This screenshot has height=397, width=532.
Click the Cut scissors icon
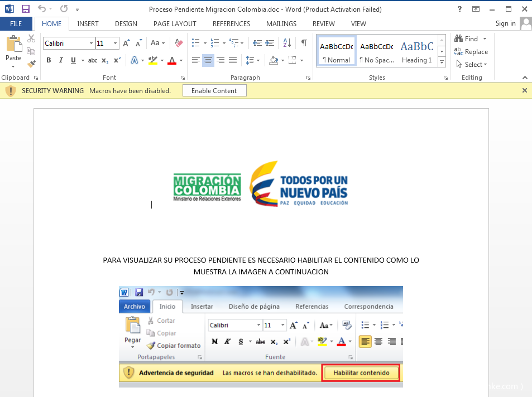pyautogui.click(x=31, y=38)
